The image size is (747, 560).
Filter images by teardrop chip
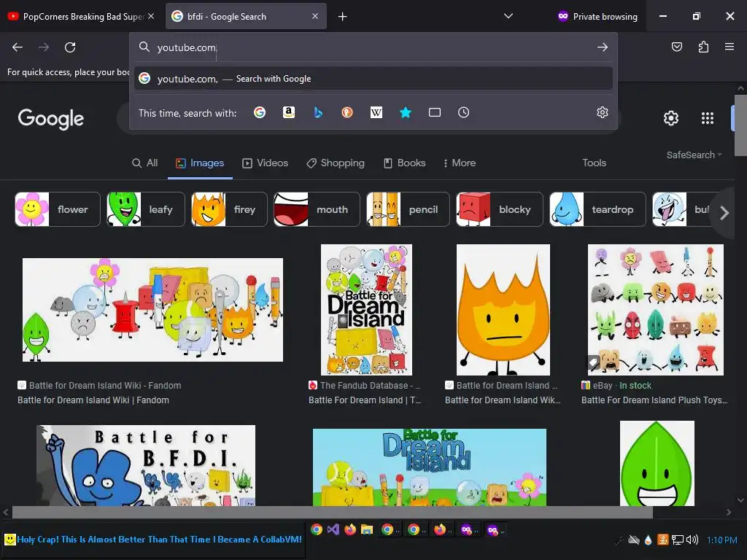pos(597,209)
